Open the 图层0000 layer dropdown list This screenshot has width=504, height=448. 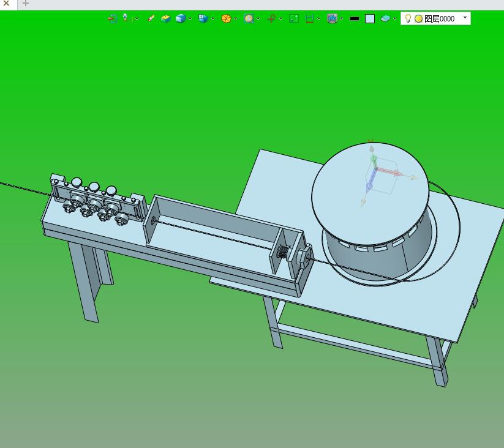(x=465, y=18)
